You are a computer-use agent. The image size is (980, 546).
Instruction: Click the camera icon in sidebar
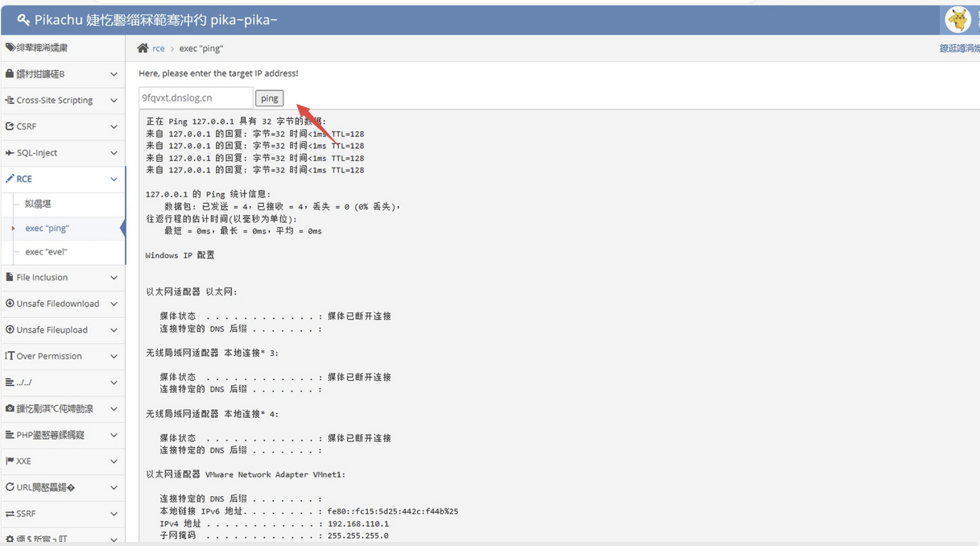pyautogui.click(x=10, y=408)
